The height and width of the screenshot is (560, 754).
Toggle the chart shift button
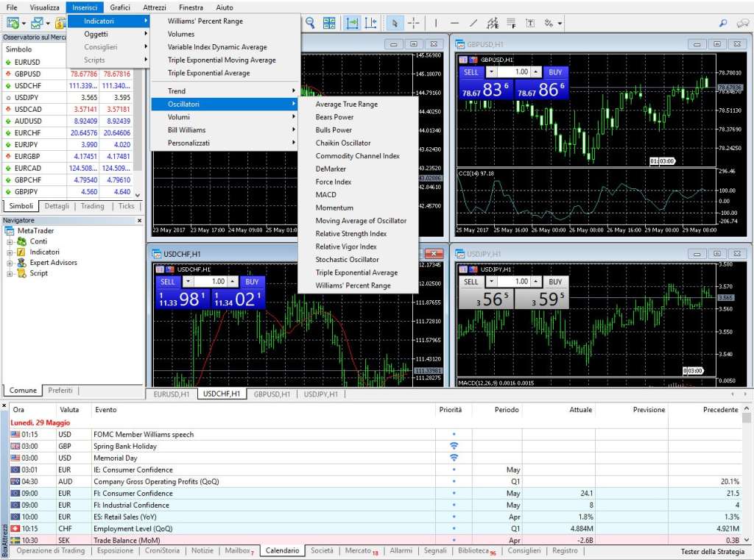tap(371, 23)
